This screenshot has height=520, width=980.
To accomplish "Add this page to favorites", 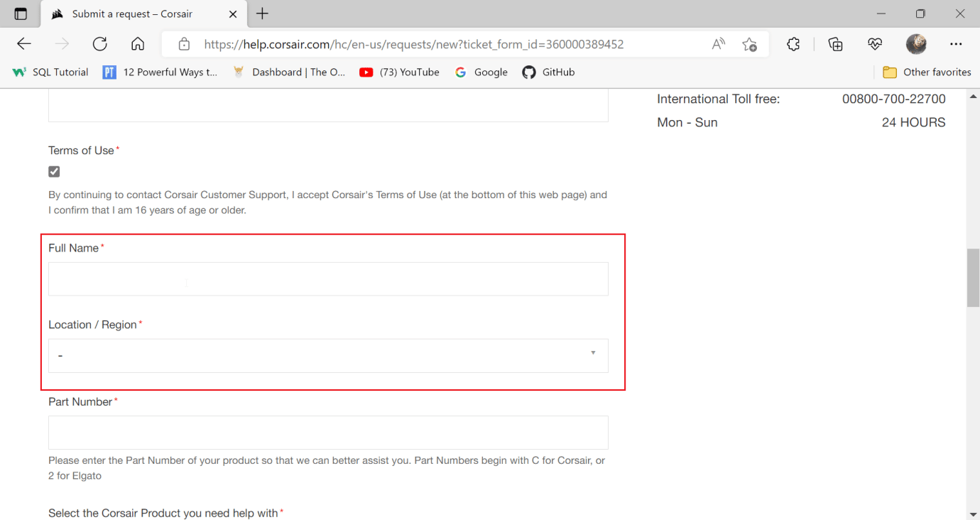I will coord(749,44).
